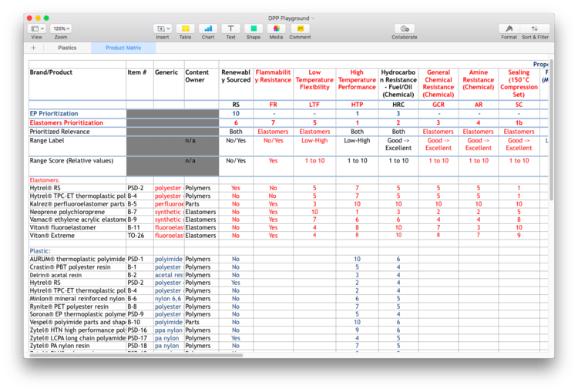
Task: Select Low Temperature Flexibility header
Action: pos(314,84)
